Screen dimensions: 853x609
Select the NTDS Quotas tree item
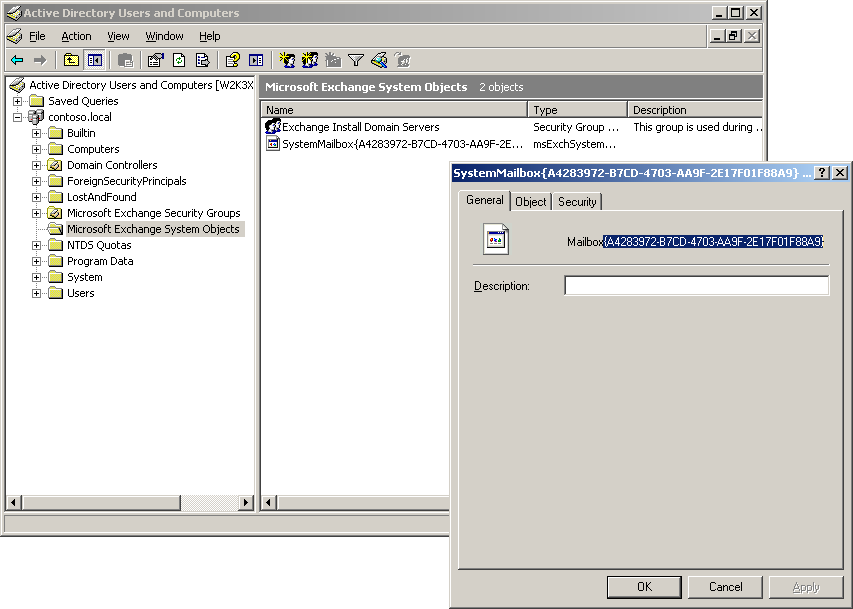[x=99, y=245]
